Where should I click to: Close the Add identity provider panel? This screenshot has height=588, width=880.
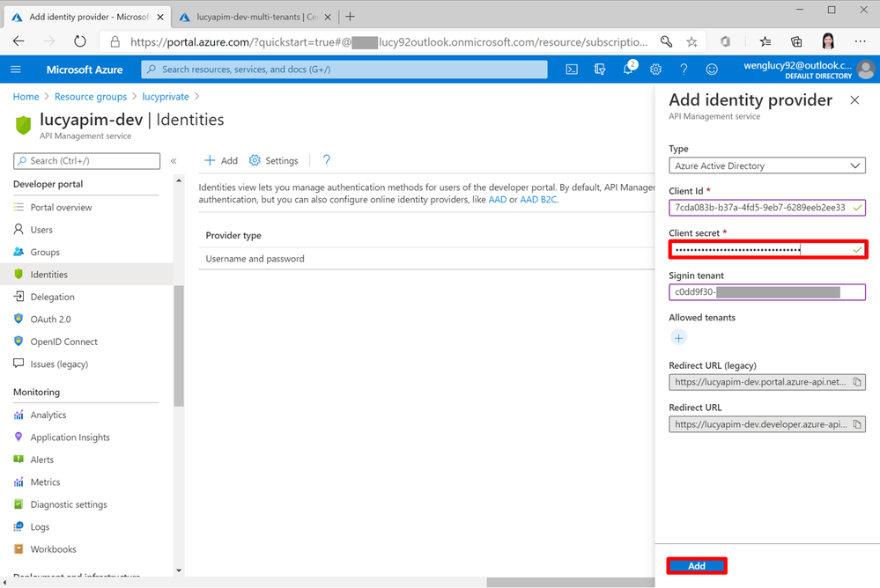pos(854,100)
